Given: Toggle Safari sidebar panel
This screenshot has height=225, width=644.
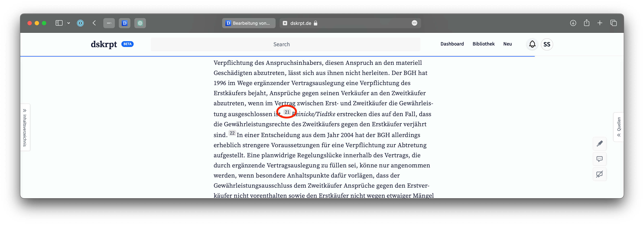Looking at the screenshot, I should pyautogui.click(x=59, y=23).
